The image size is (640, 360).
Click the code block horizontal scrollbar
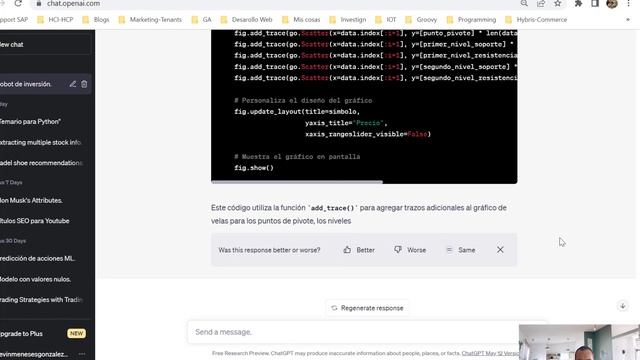click(297, 182)
